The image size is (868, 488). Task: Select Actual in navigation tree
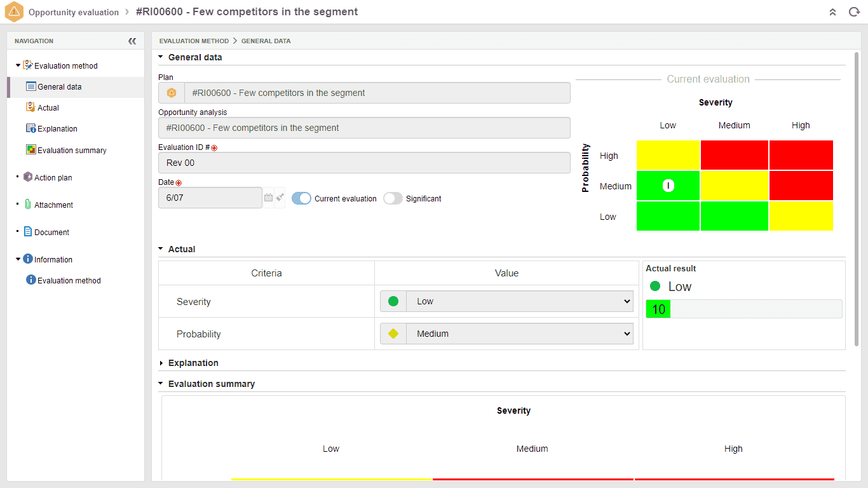(48, 108)
